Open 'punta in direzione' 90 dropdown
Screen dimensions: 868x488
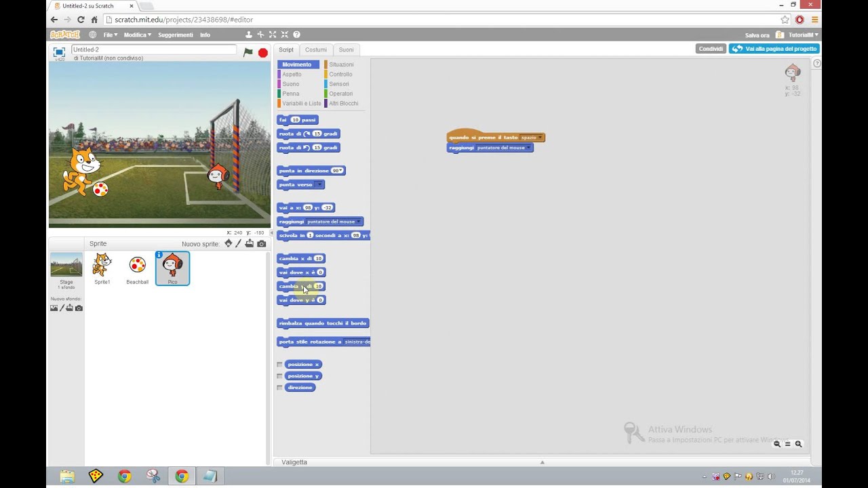click(338, 171)
